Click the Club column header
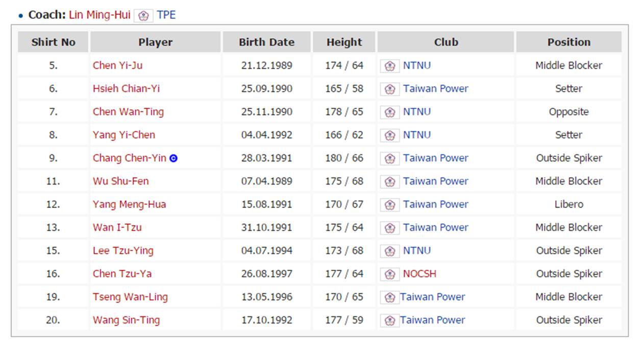 point(446,42)
